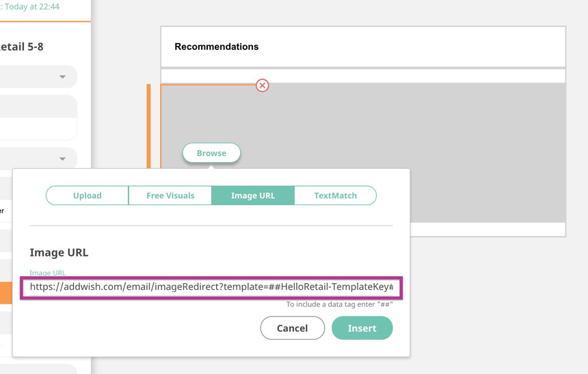
Task: Click into the Image URL text field
Action: click(211, 287)
